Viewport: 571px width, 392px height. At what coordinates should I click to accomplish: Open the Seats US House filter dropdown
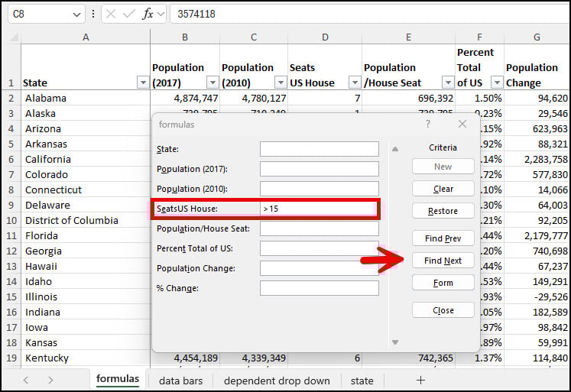[355, 83]
